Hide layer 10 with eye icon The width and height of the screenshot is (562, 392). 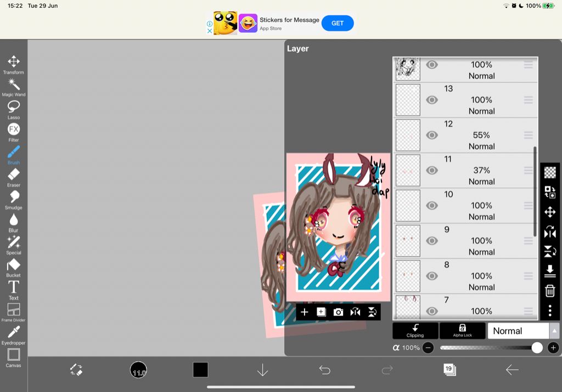(x=431, y=206)
